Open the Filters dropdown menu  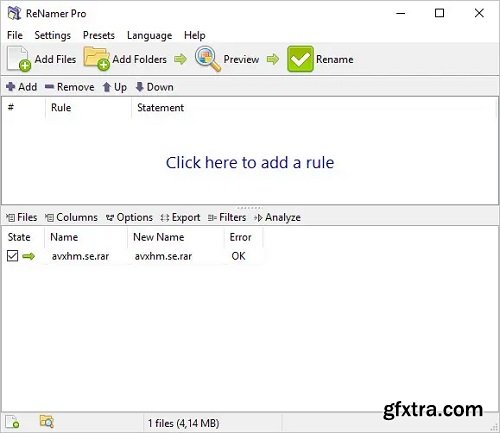(x=227, y=217)
